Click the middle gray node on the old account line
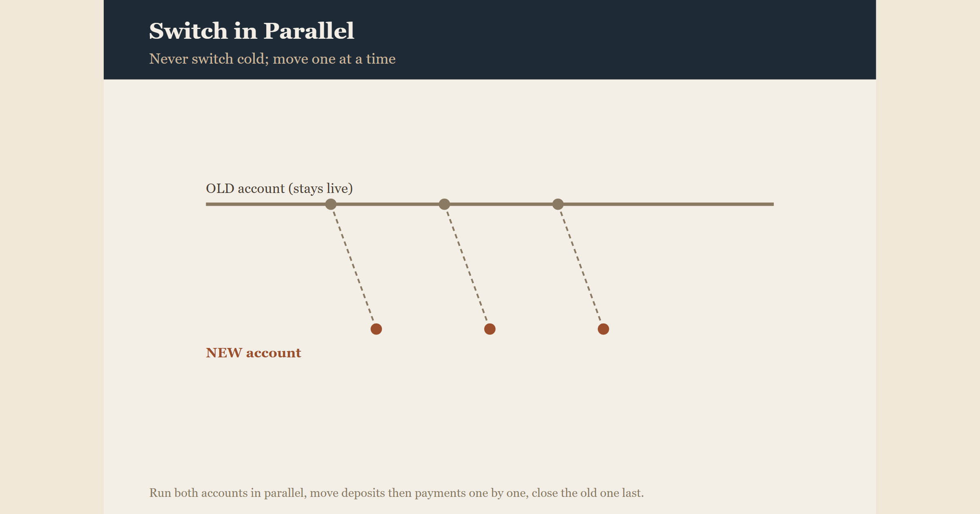This screenshot has height=514, width=980. 444,204
